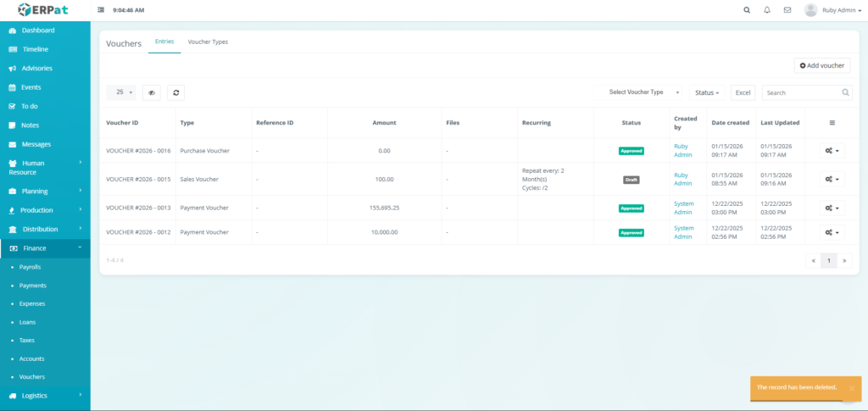Click Sales Voucher type cell
The image size is (868, 411).
click(x=199, y=179)
